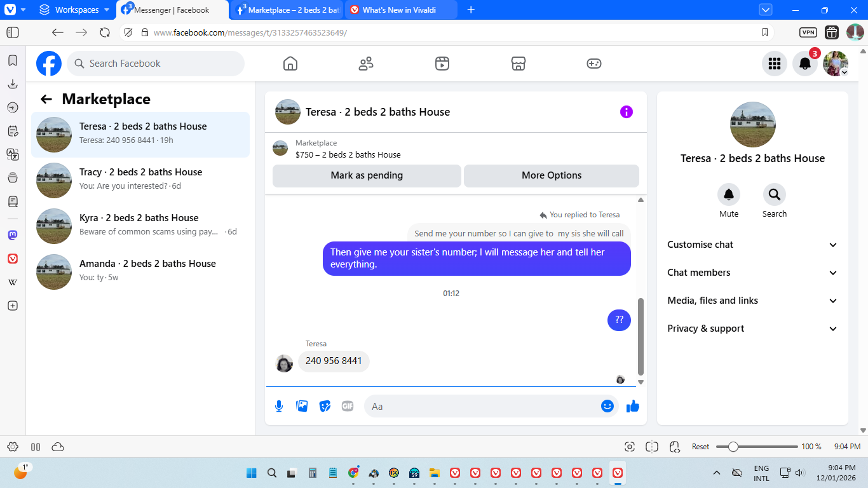Click the Facebook logo
Viewport: 868px width, 488px height.
click(49, 64)
